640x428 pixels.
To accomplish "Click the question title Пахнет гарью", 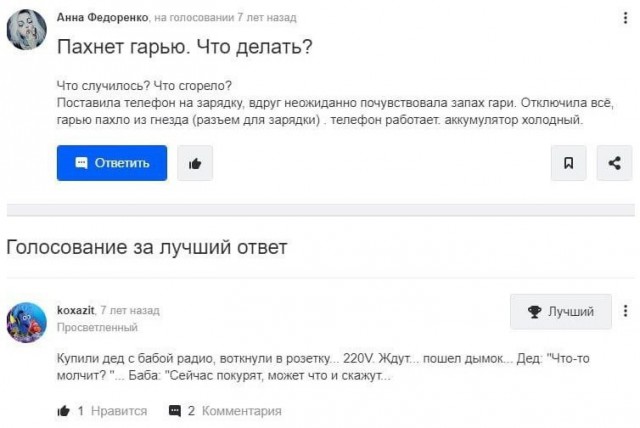I will point(185,47).
